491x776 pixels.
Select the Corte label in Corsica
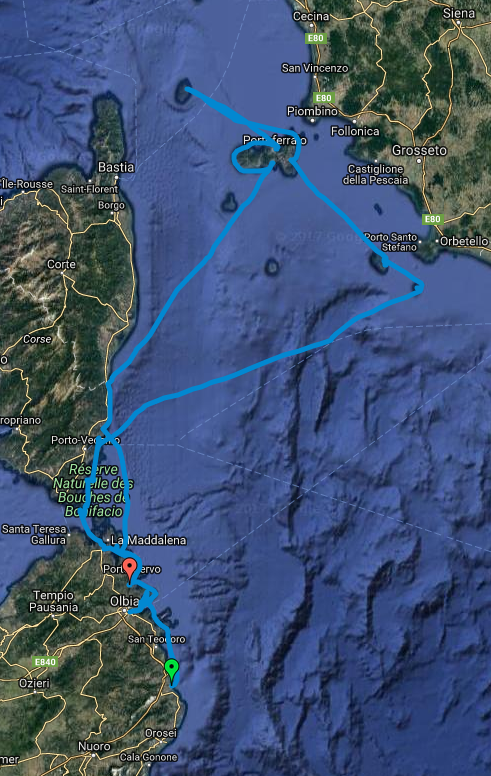pos(61,264)
